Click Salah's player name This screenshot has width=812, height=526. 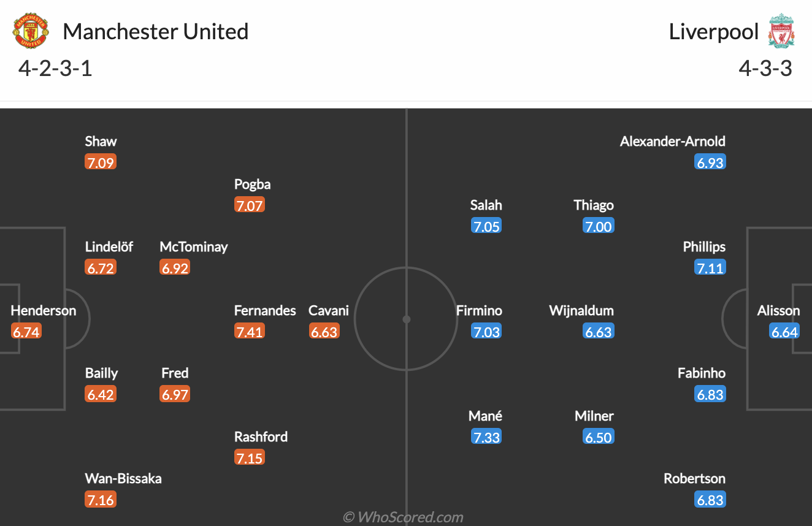coord(486,205)
